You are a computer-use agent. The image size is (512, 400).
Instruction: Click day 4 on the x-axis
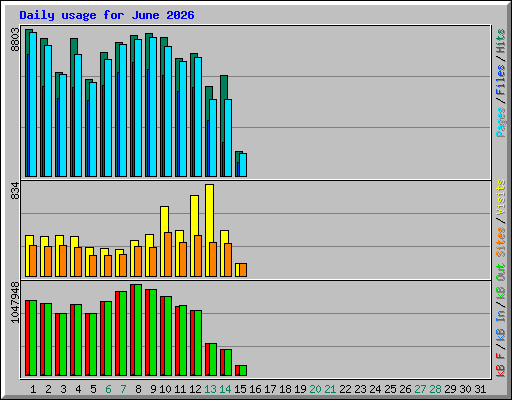tap(78, 389)
